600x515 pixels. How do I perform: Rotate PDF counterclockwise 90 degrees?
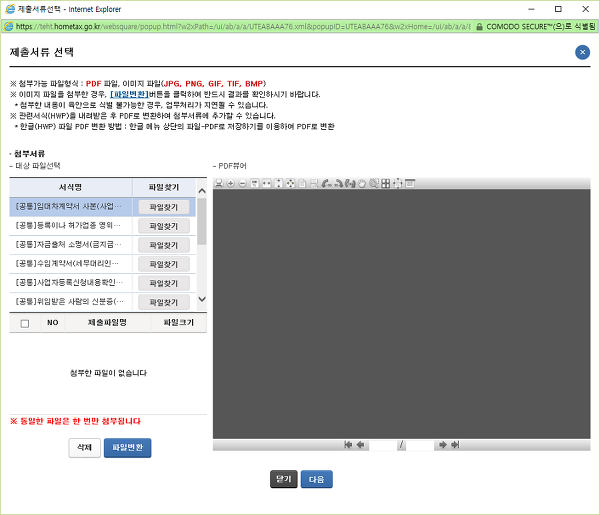[326, 183]
